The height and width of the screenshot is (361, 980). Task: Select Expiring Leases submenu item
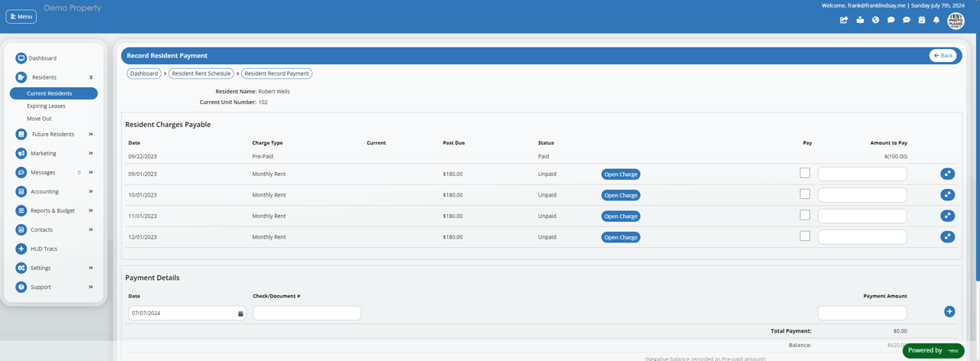tap(46, 106)
